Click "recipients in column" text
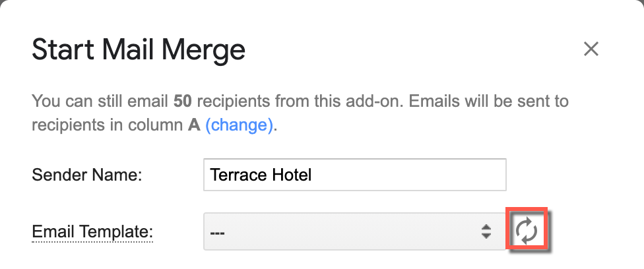This screenshot has width=644, height=269. pos(107,125)
